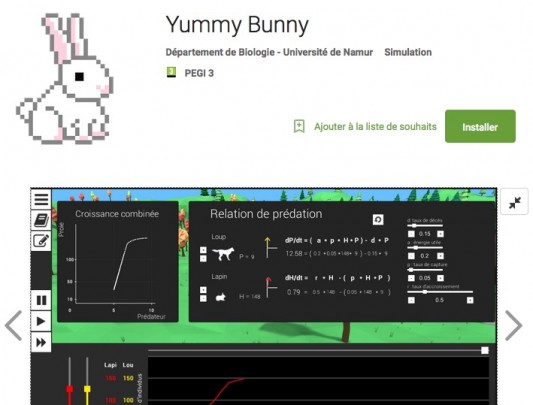The height and width of the screenshot is (405, 533).
Task: Add to wishlist bookmark icon
Action: (299, 126)
